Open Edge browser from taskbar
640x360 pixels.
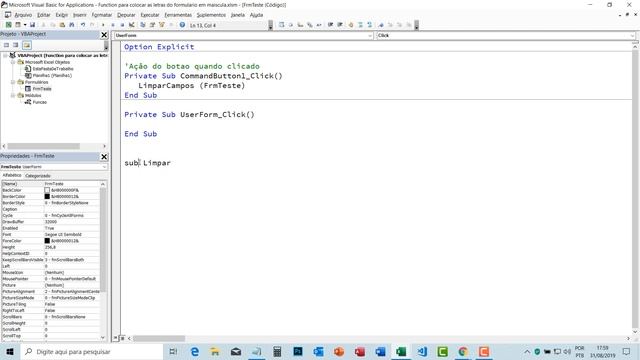pyautogui.click(x=195, y=351)
